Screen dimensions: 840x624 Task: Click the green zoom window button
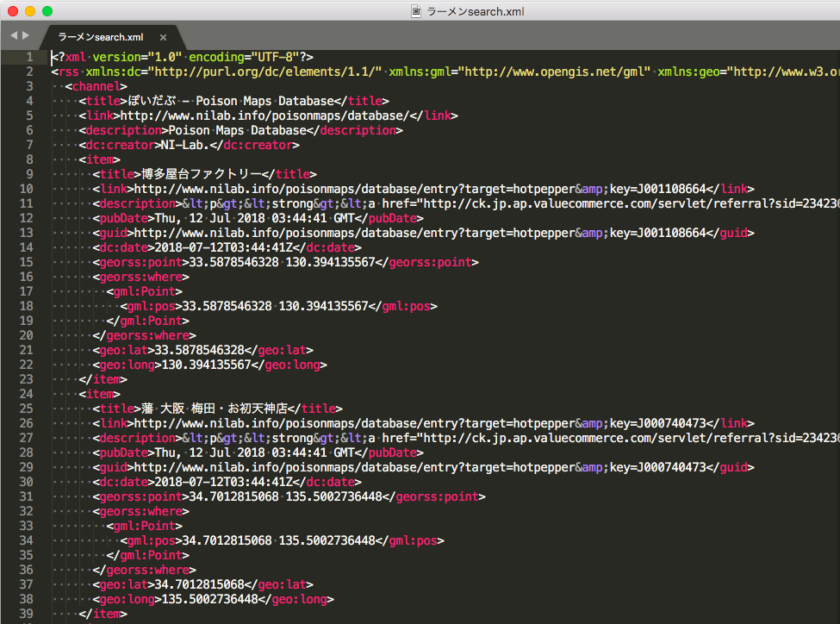[47, 11]
